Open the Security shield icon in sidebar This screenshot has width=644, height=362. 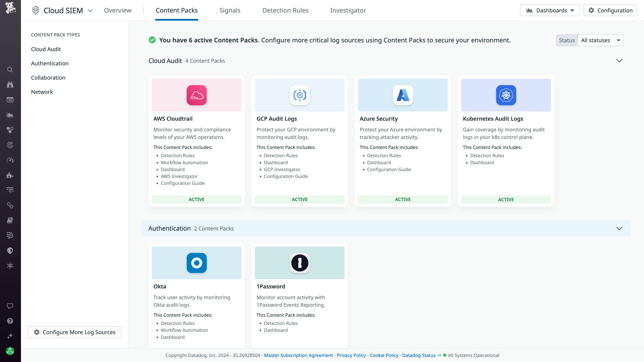click(x=10, y=251)
